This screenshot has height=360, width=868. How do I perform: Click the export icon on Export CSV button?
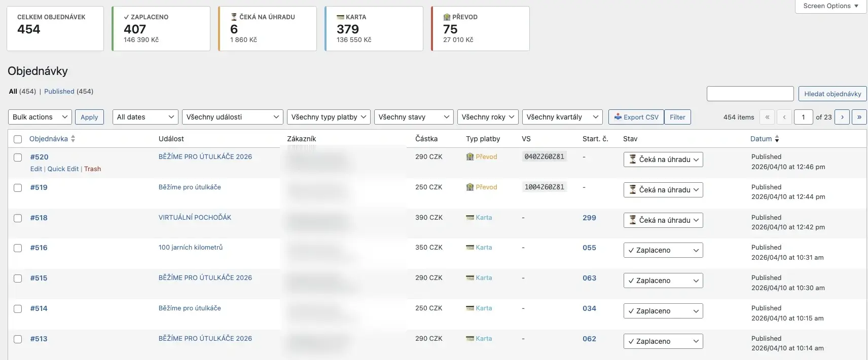click(x=618, y=117)
